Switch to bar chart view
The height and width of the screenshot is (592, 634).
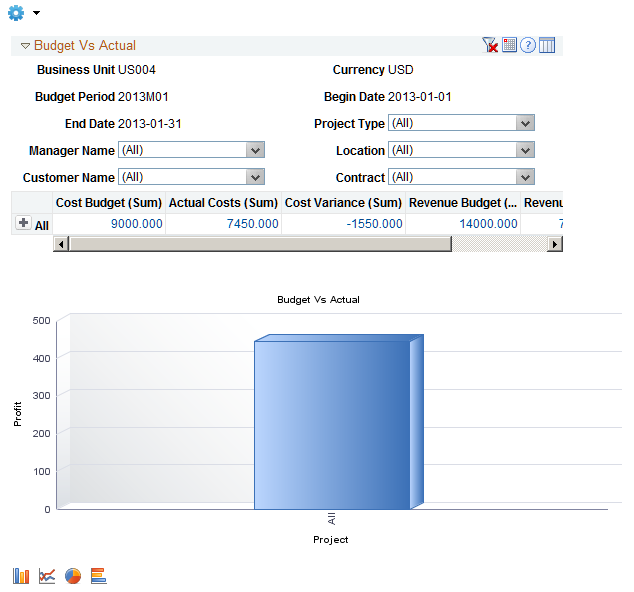(x=21, y=576)
